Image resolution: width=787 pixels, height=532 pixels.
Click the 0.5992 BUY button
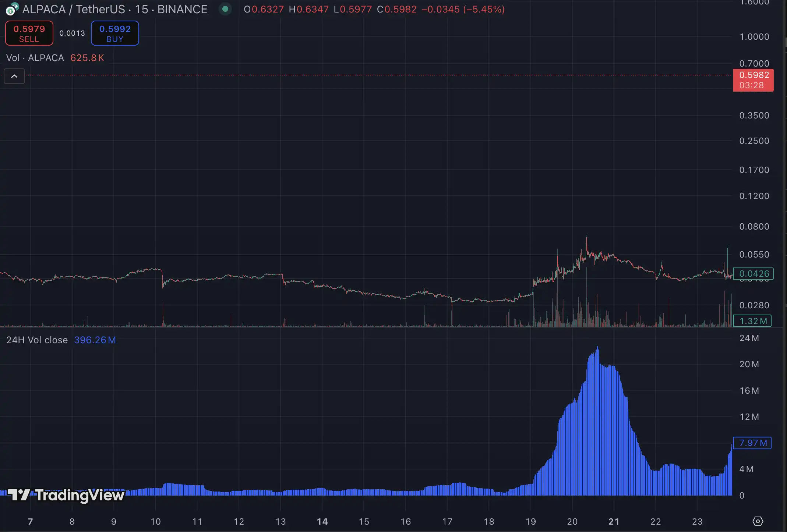coord(115,33)
